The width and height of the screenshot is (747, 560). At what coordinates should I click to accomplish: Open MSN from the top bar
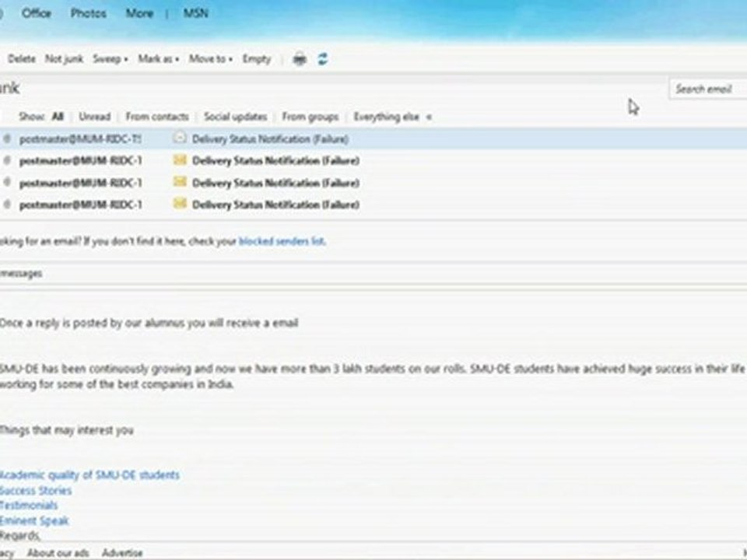tap(196, 13)
